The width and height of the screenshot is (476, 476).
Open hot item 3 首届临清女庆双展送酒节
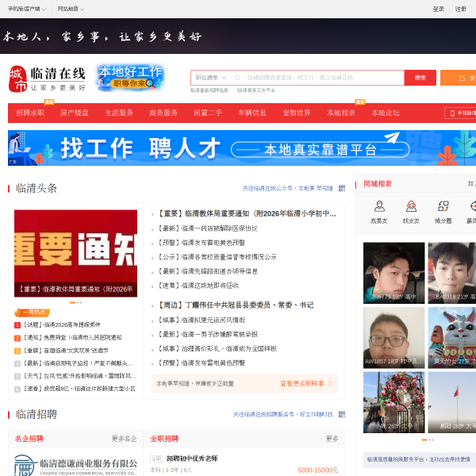click(x=66, y=351)
